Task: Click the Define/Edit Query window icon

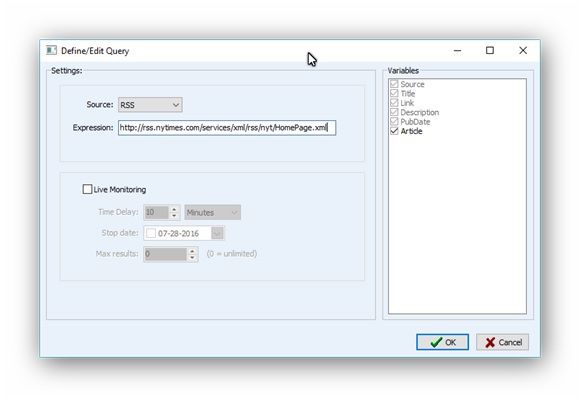Action: click(x=51, y=50)
